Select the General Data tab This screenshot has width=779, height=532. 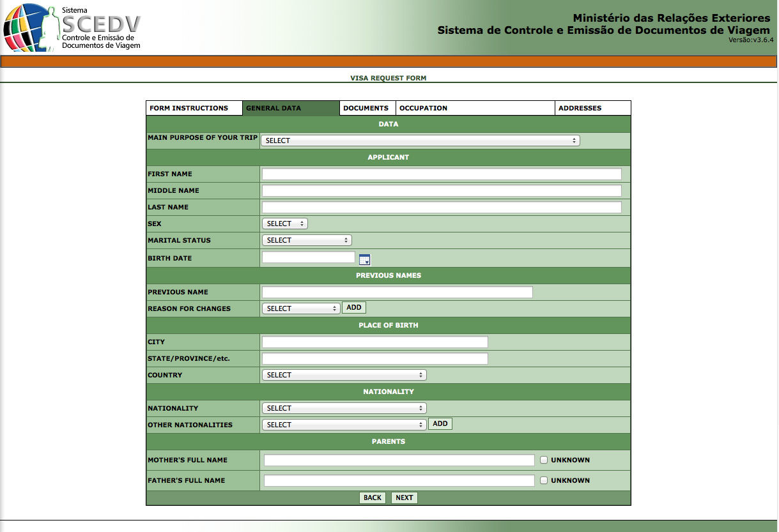[x=291, y=108]
